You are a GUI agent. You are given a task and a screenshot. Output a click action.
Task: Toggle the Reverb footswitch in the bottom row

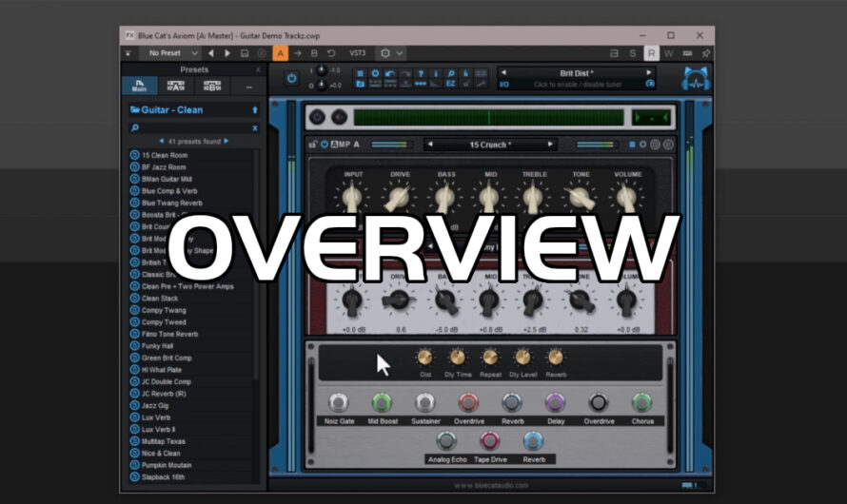tap(533, 440)
